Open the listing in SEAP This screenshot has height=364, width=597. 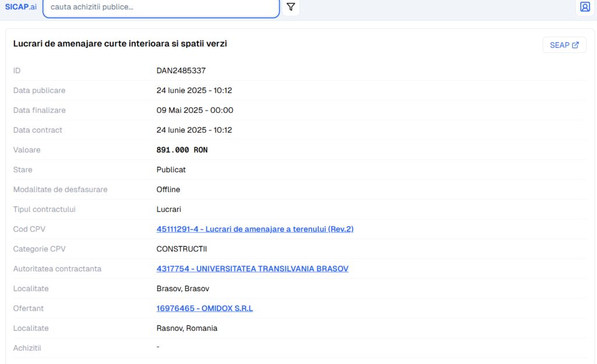click(x=564, y=45)
